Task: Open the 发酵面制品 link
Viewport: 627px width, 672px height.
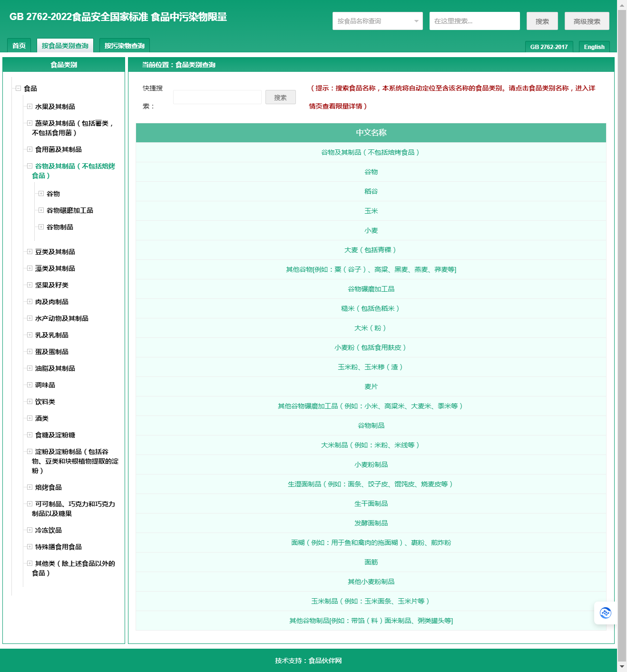Action: tap(371, 523)
